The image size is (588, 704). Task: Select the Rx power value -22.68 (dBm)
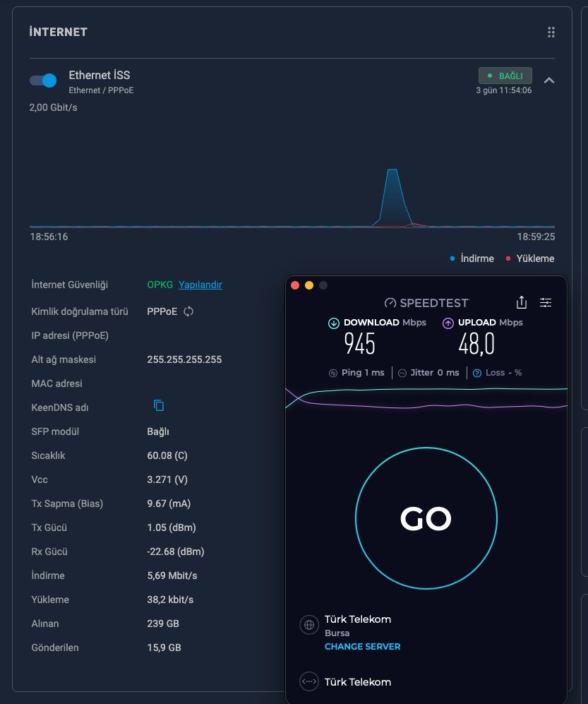(x=176, y=551)
